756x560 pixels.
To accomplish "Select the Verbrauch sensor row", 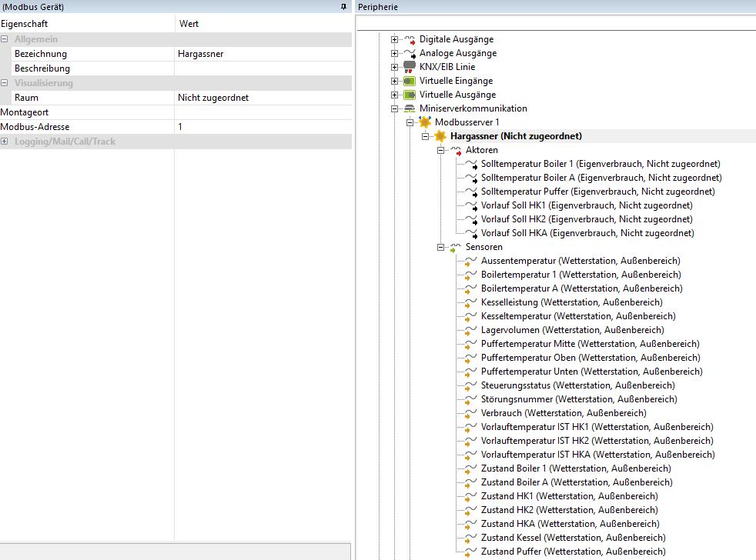I will pos(564,414).
